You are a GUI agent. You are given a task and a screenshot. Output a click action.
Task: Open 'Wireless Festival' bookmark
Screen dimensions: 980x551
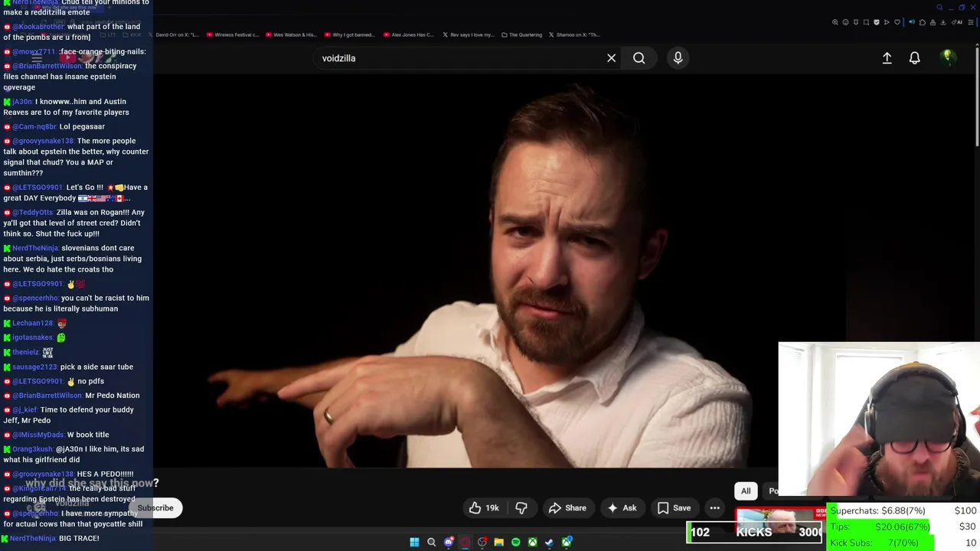232,34
